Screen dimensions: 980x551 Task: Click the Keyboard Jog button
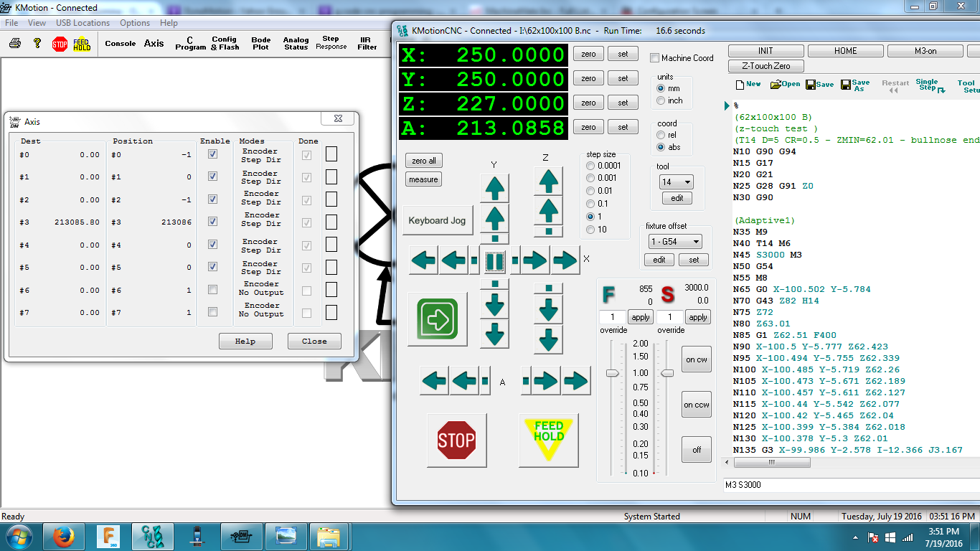(437, 221)
